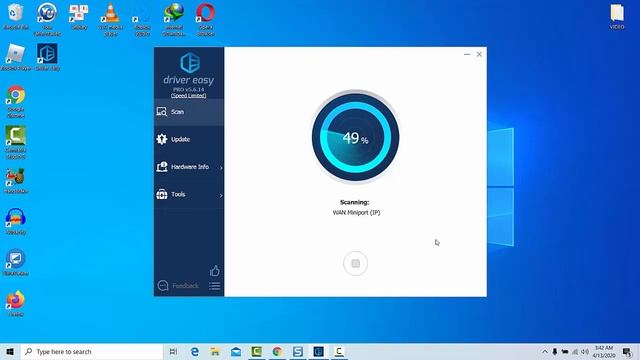Viewport: 640px width, 360px height.
Task: Select the Google Chrome desktop icon
Action: click(x=16, y=102)
